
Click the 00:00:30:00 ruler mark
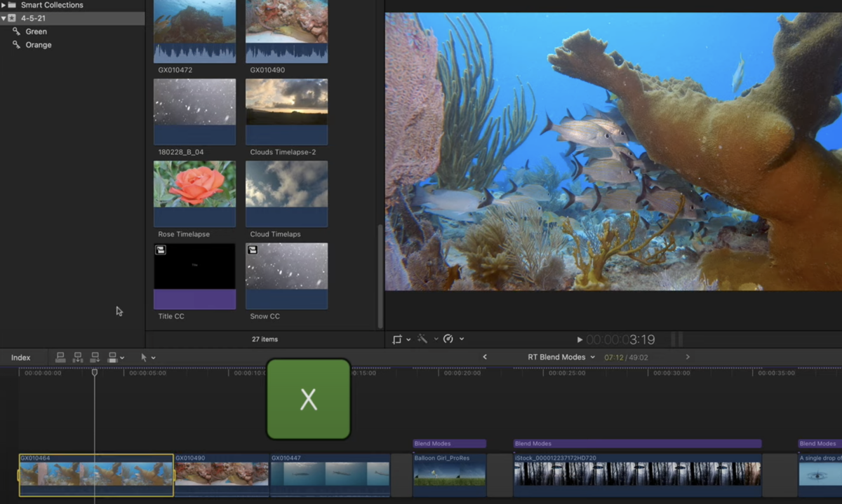[671, 374]
